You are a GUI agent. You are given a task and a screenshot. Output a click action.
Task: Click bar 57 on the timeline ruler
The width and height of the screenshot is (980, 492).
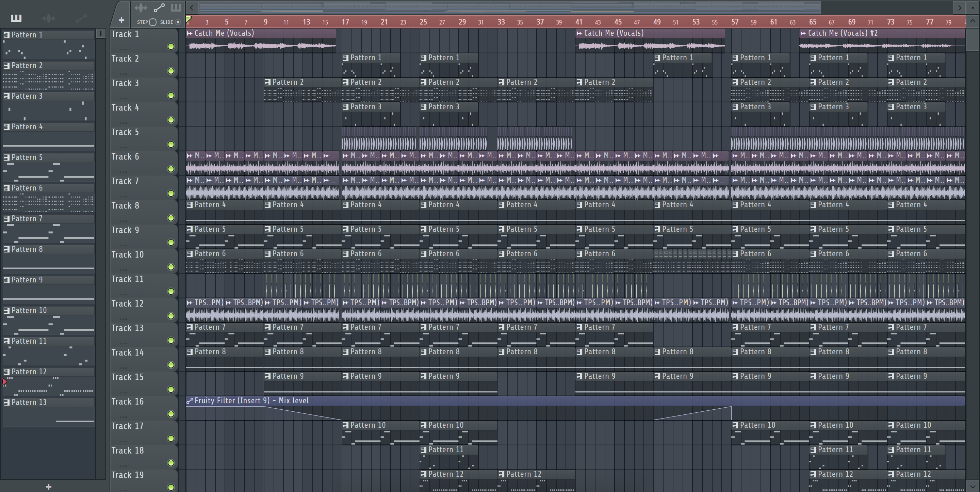[x=735, y=22]
